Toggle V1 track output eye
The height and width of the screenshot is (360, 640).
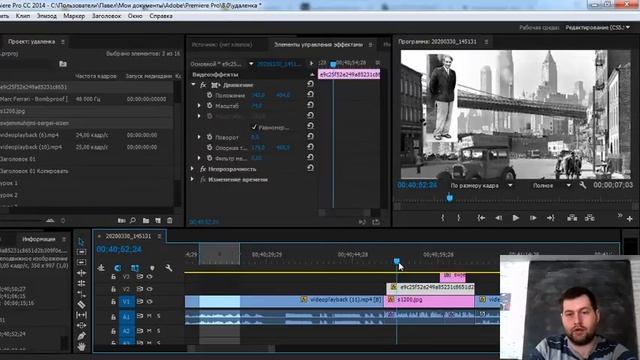pyautogui.click(x=149, y=302)
